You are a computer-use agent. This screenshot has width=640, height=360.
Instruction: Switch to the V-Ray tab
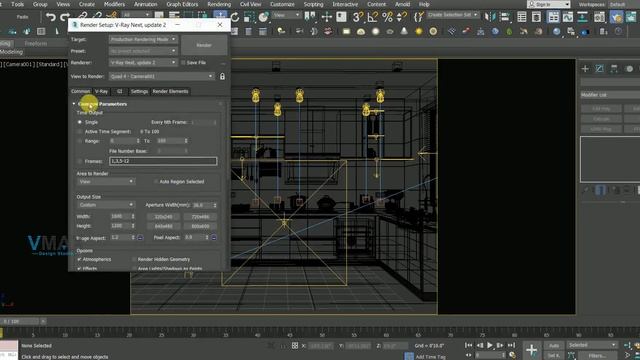(101, 91)
